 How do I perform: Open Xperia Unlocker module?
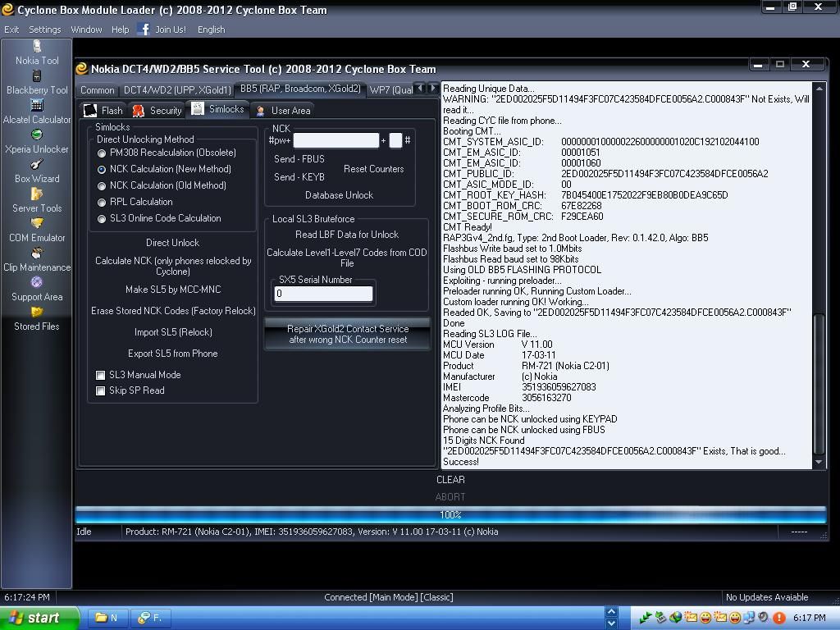pyautogui.click(x=37, y=142)
